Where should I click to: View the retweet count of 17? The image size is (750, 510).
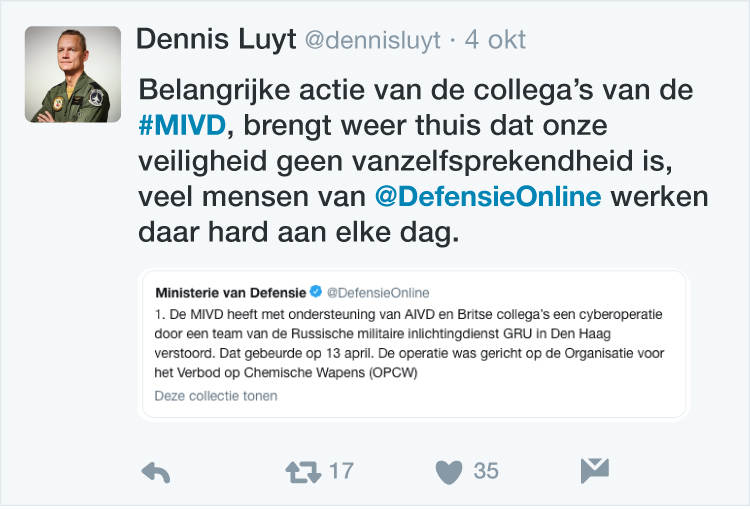[x=341, y=471]
